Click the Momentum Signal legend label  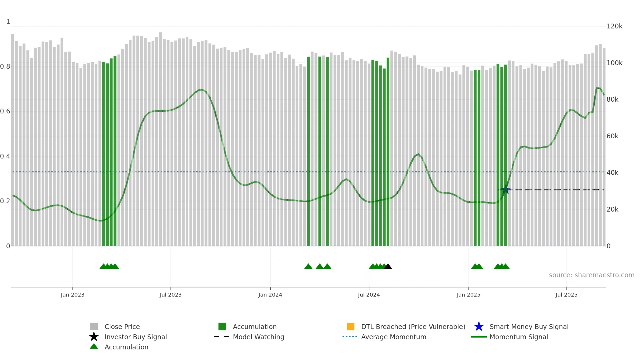[519, 337]
